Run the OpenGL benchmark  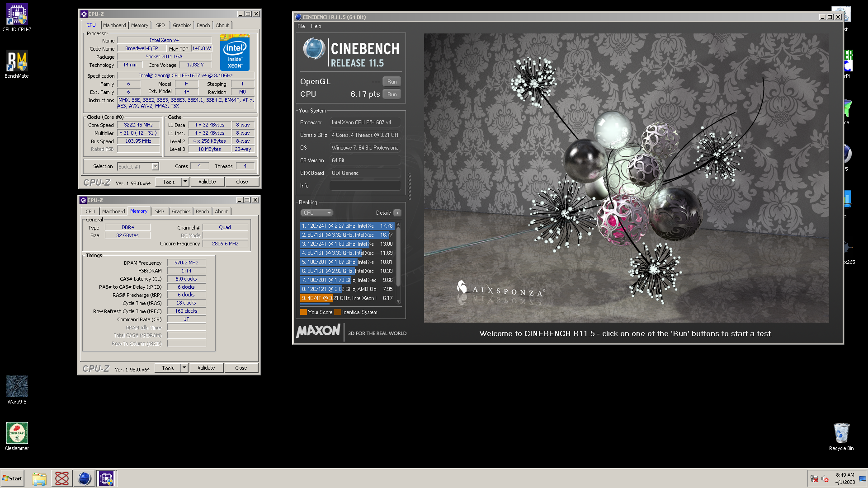(392, 82)
